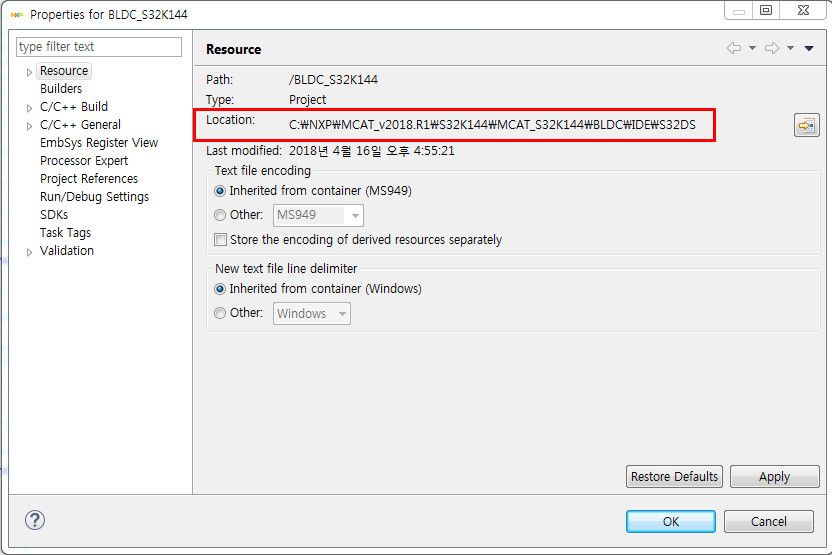This screenshot has width=832, height=555.
Task: Open the Run/Debug Settings page
Action: [94, 197]
